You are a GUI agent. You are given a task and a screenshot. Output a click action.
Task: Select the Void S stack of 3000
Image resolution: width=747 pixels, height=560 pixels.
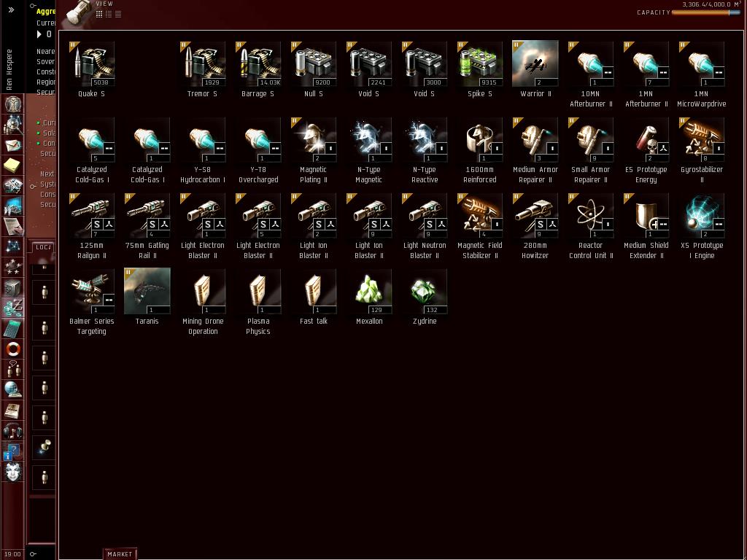(424, 69)
